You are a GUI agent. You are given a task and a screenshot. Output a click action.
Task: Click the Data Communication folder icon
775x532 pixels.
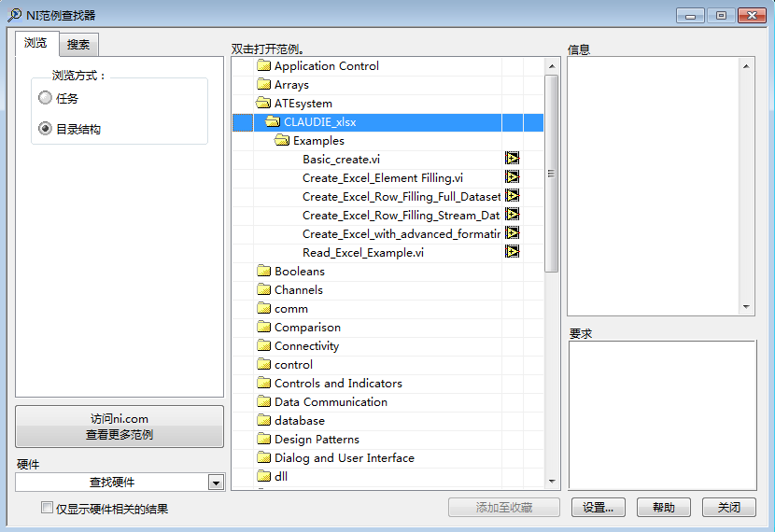coord(264,401)
